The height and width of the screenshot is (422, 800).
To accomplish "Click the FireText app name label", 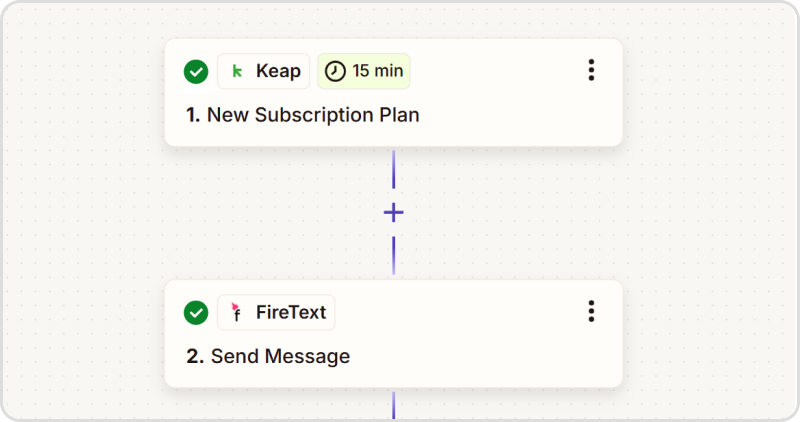I will pos(291,312).
